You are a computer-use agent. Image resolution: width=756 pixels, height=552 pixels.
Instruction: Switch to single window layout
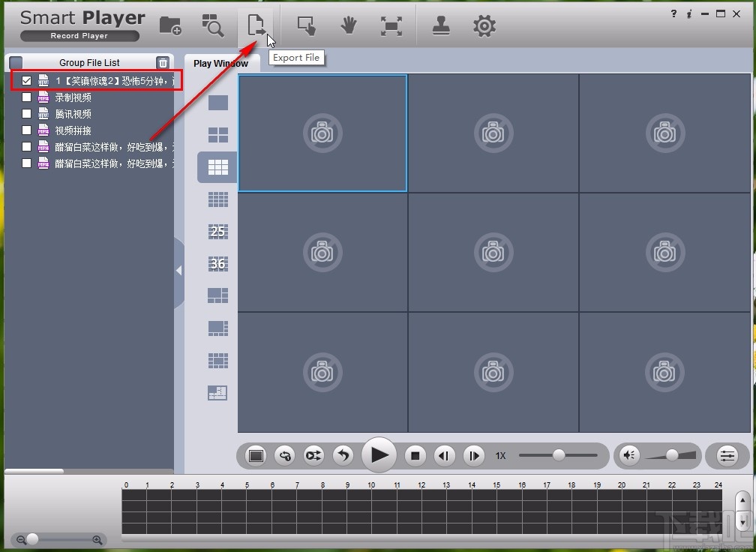coord(218,103)
